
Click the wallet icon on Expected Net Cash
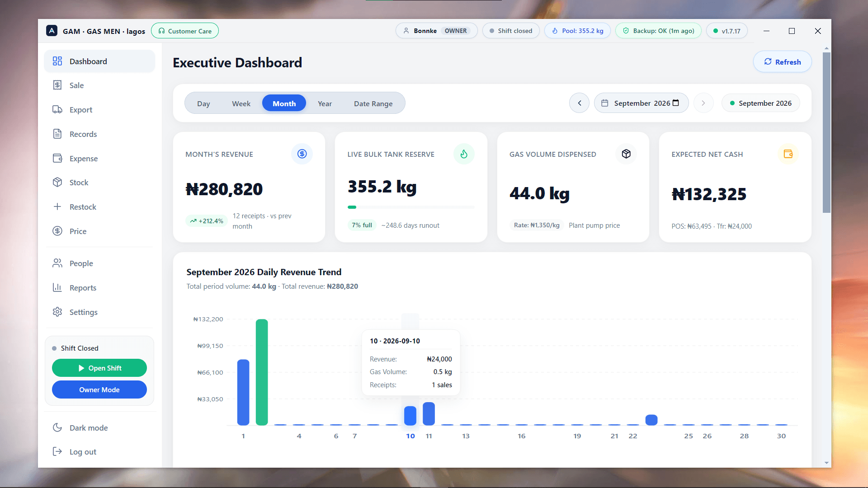788,154
